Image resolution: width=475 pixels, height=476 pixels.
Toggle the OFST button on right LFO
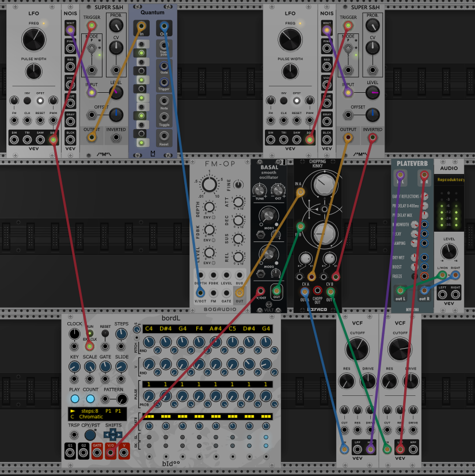(x=297, y=100)
